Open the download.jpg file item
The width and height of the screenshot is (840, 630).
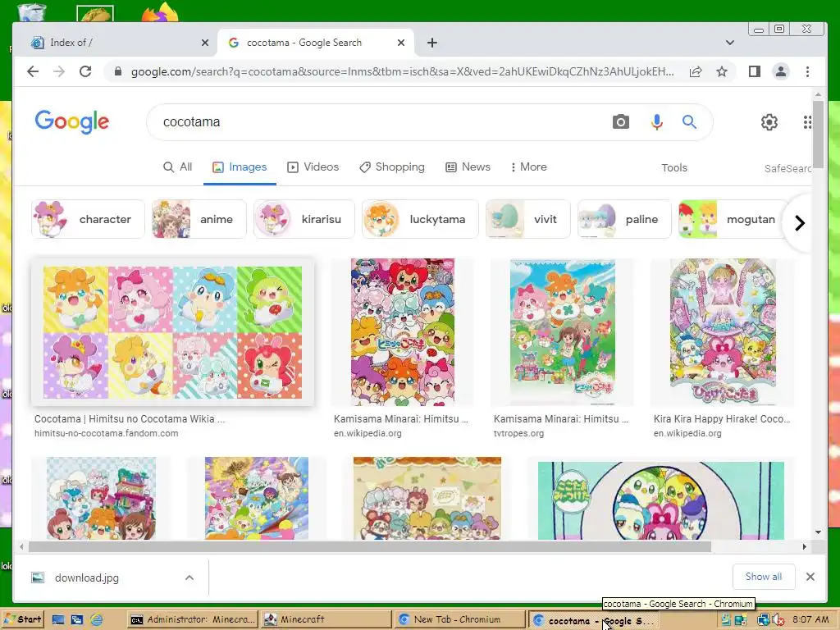87,577
